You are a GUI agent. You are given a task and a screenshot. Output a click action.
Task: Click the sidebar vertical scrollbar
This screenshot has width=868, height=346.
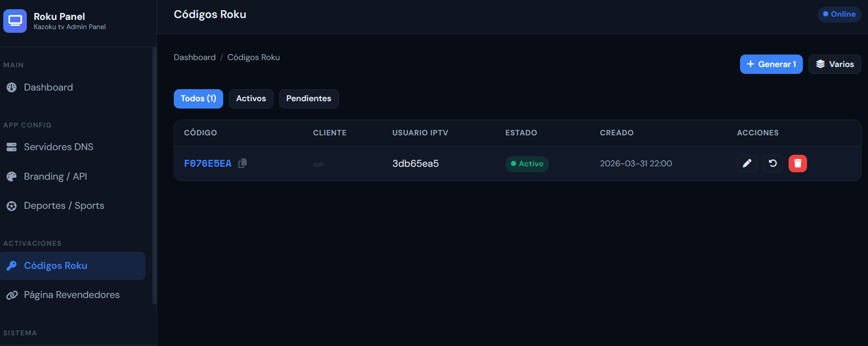pos(154,176)
